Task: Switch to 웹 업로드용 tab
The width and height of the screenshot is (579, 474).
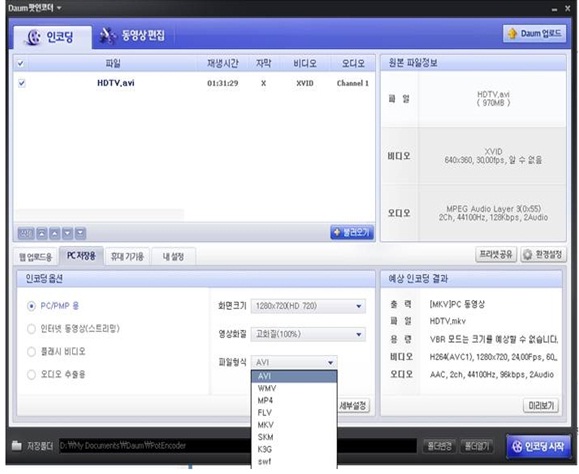Action: 35,257
